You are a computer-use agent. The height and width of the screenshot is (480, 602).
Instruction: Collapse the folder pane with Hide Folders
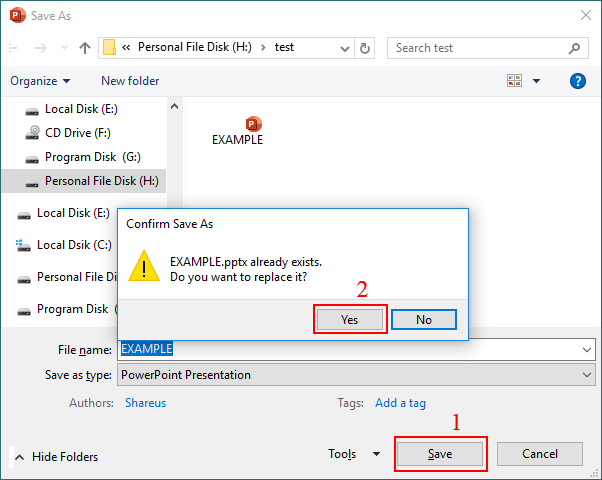[56, 457]
